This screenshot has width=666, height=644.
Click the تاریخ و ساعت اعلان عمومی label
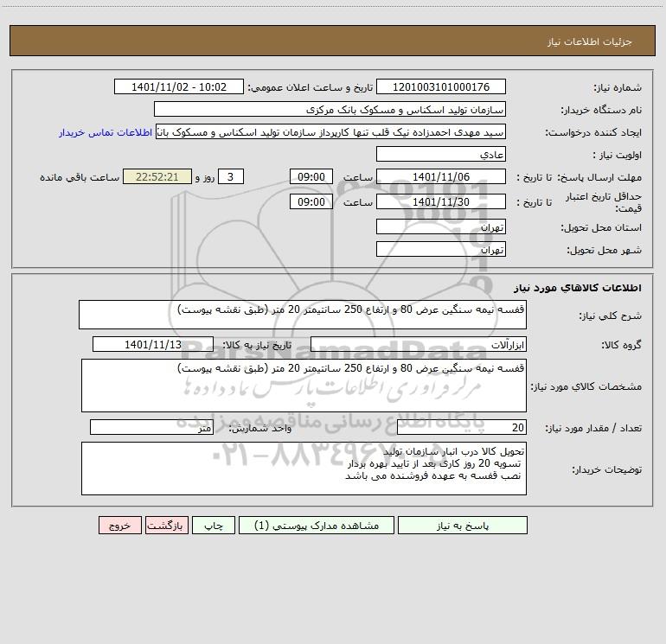[x=311, y=87]
